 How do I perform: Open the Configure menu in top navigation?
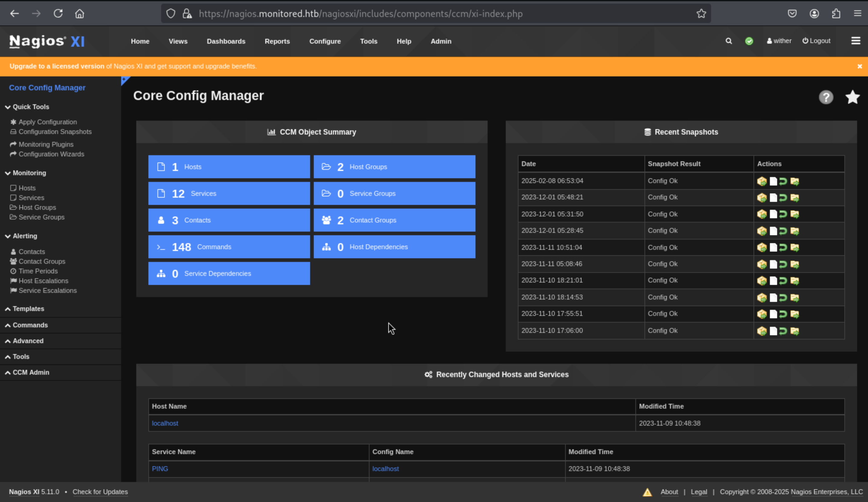click(325, 41)
